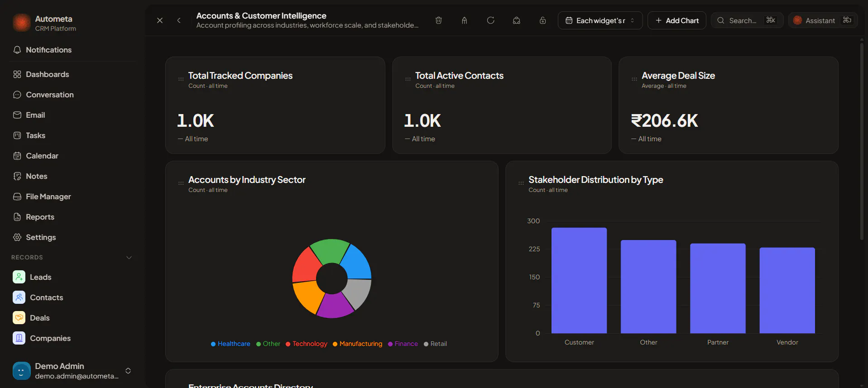The height and width of the screenshot is (388, 868).
Task: Click the File Manager drive icon
Action: pos(17,196)
